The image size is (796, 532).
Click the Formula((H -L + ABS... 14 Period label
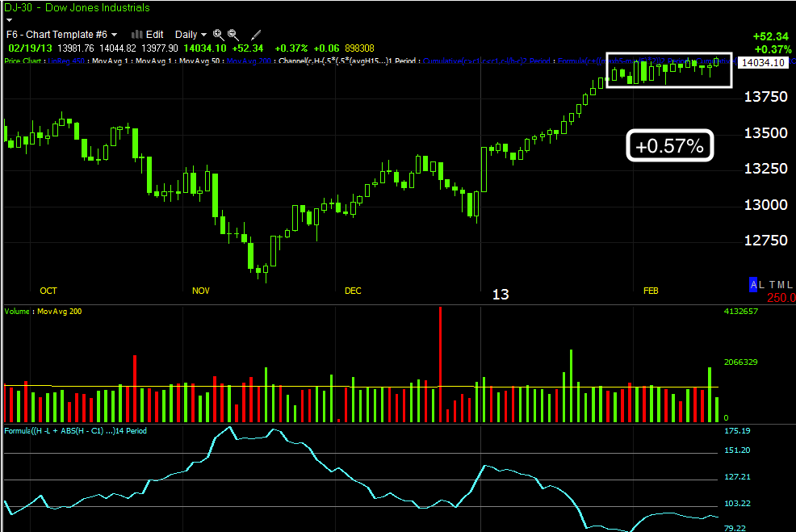76,430
